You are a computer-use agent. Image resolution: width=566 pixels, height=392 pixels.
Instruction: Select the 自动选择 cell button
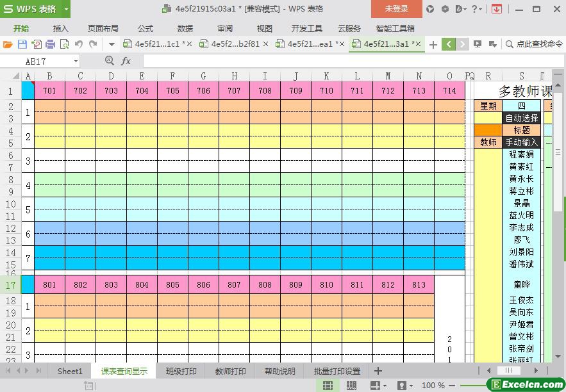pos(522,118)
